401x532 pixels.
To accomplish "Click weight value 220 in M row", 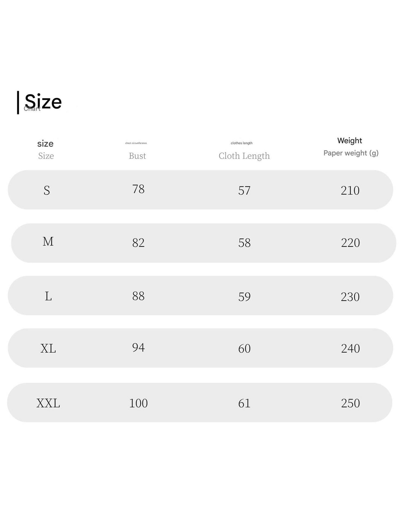I will pos(350,243).
